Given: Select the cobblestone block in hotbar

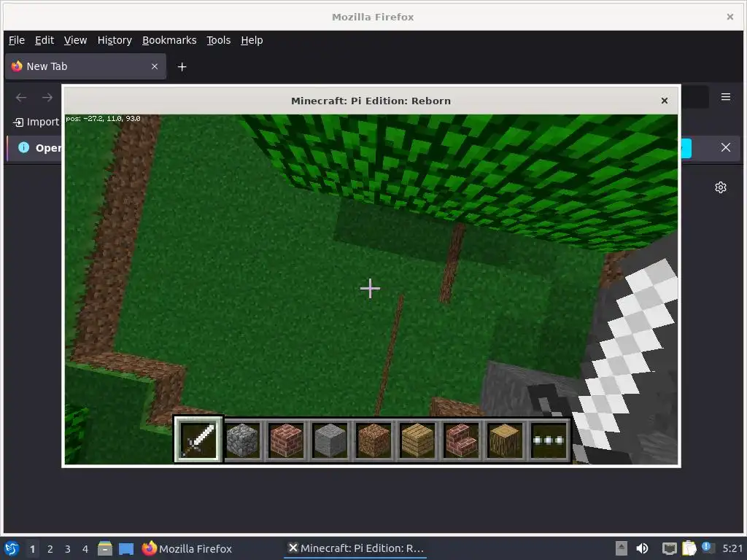Looking at the screenshot, I should (x=242, y=440).
